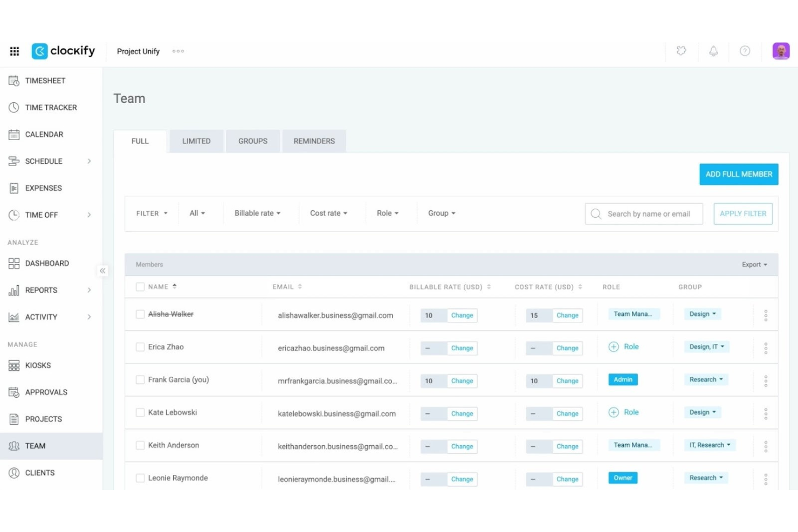Click APPLY FILTER
The image size is (798, 532).
[742, 213]
